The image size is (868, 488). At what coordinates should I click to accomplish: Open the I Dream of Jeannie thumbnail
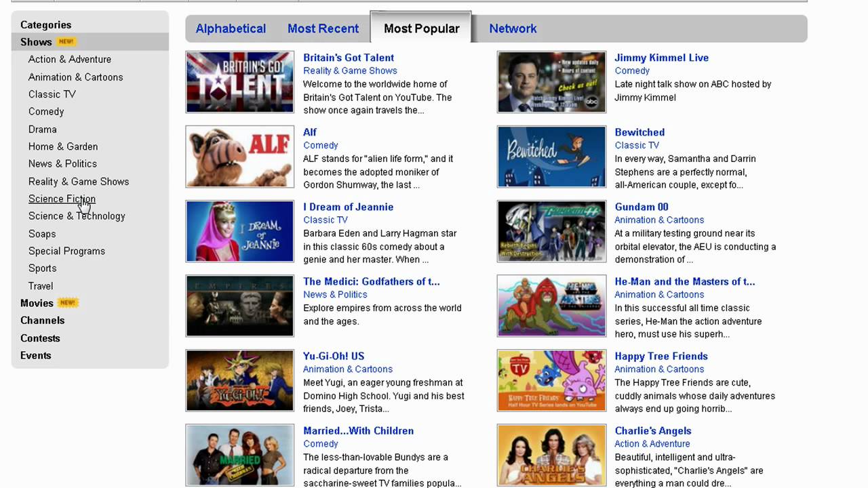(x=240, y=231)
